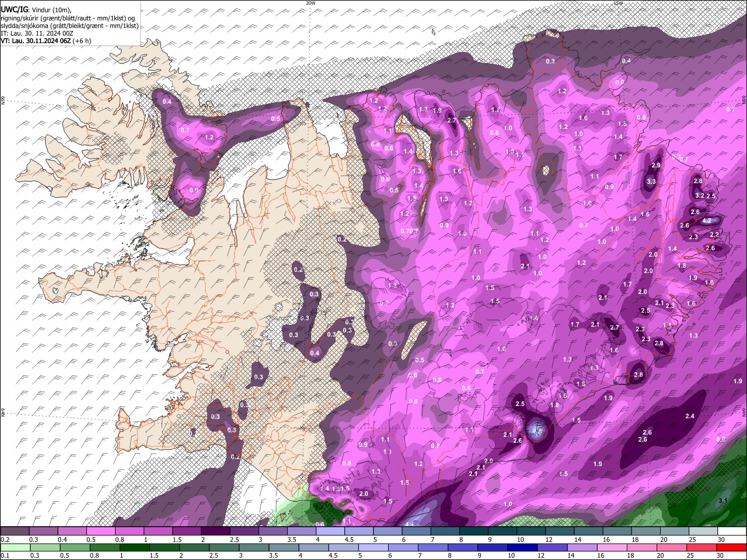Select the bright red lower legend swatch at 30
This screenshot has width=747, height=560.
[732, 548]
